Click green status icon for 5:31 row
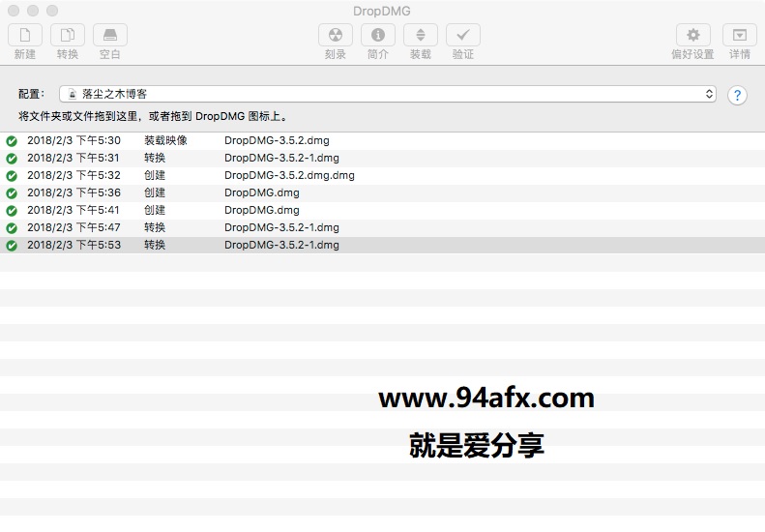765x532 pixels. click(12, 159)
